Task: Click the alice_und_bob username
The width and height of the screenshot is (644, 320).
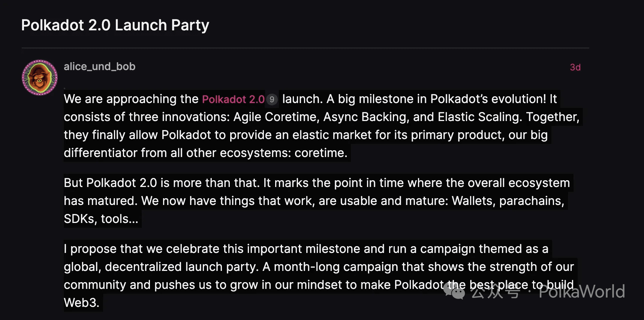Action: click(99, 67)
